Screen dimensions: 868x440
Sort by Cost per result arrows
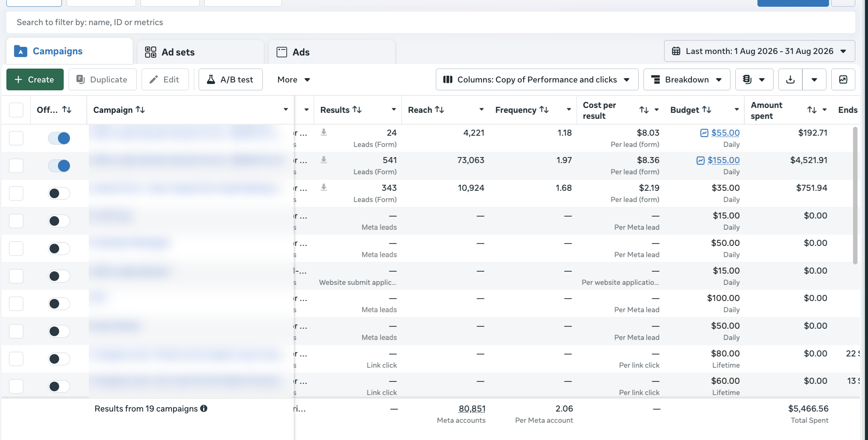tap(644, 110)
